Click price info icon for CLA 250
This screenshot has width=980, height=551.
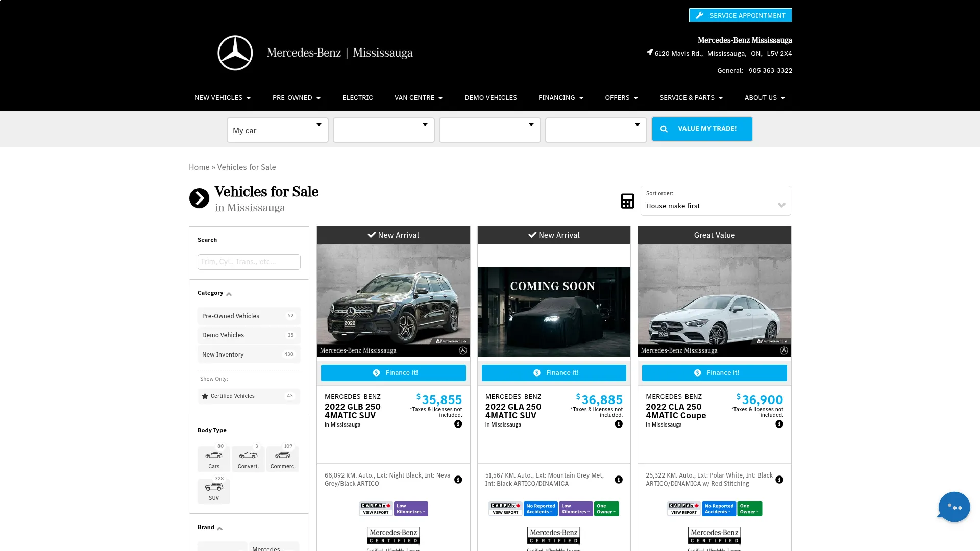(x=779, y=424)
